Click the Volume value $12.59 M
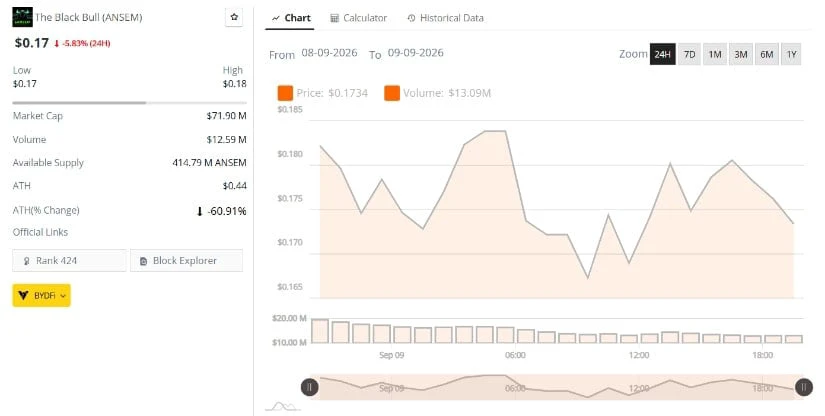The image size is (825, 416). click(226, 139)
